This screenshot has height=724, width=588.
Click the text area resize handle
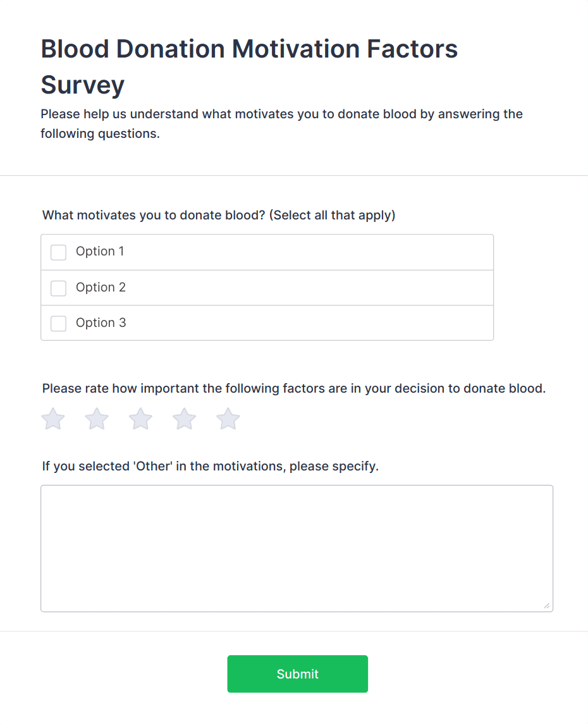pyautogui.click(x=547, y=606)
